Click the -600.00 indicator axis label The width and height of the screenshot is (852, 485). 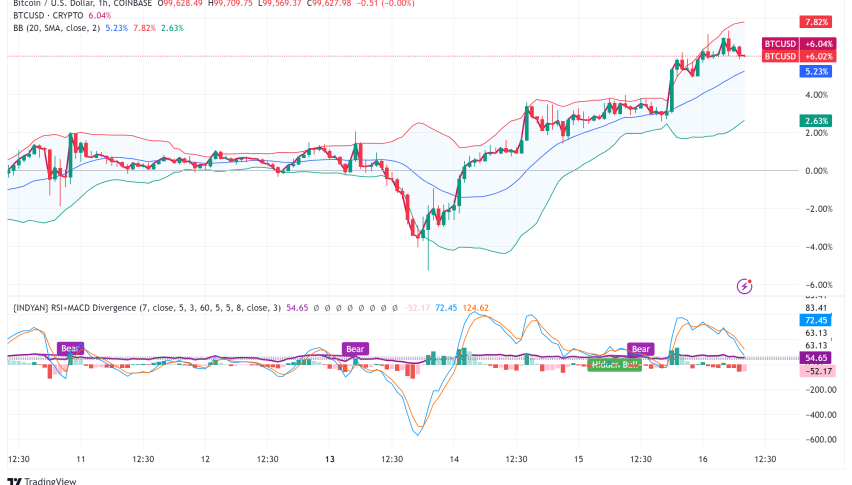tap(819, 439)
